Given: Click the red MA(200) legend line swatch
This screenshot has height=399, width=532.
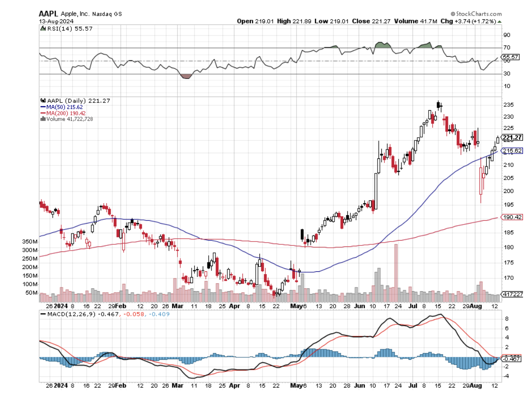Looking at the screenshot, I should (x=43, y=113).
